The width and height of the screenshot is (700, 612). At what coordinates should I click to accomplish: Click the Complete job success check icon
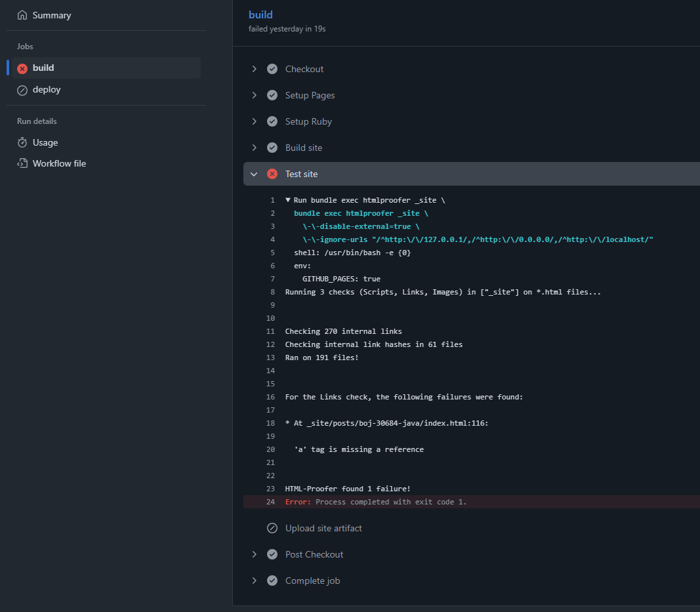272,581
